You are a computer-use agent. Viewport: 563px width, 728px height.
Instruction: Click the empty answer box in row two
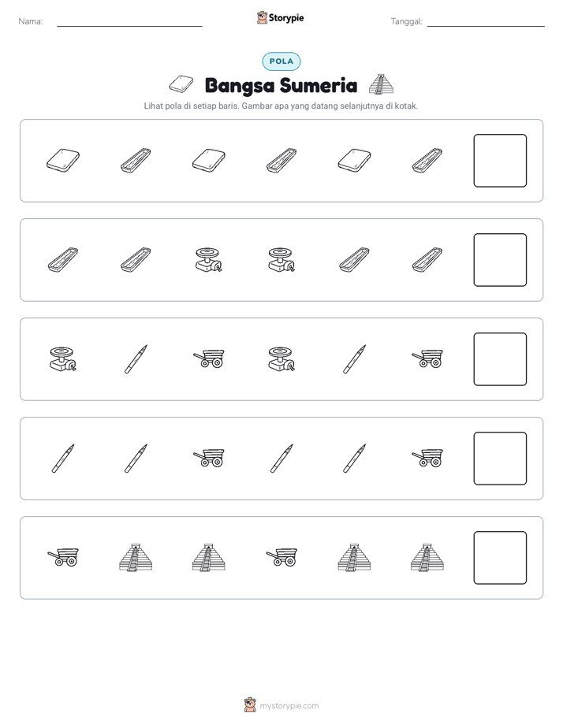500,260
